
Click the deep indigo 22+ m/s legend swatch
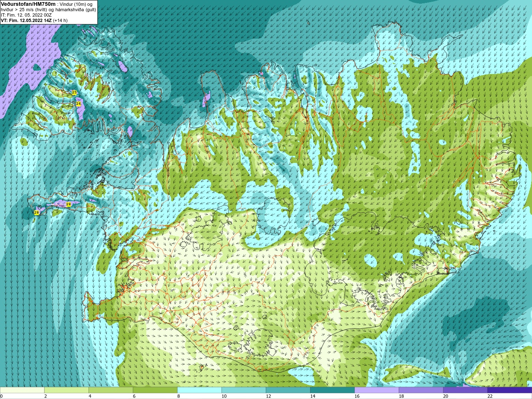click(x=510, y=390)
